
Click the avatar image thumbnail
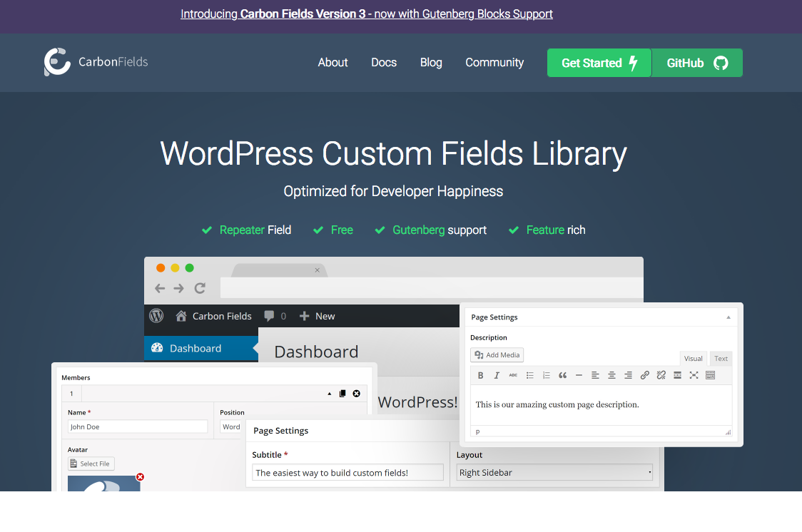click(104, 484)
